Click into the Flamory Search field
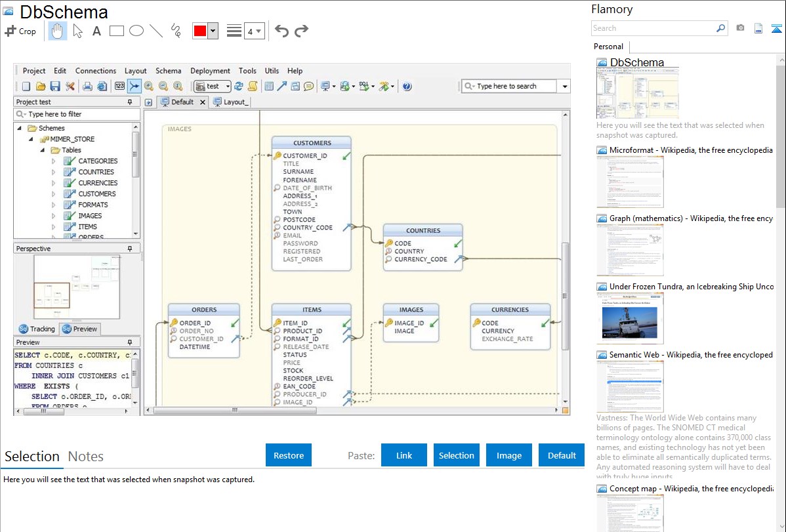 point(653,28)
